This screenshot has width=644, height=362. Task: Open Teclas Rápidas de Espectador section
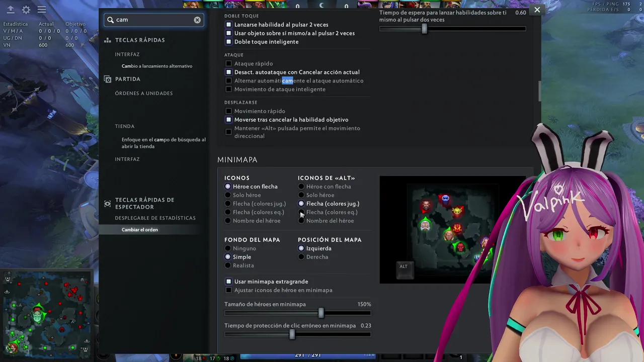pos(144,203)
